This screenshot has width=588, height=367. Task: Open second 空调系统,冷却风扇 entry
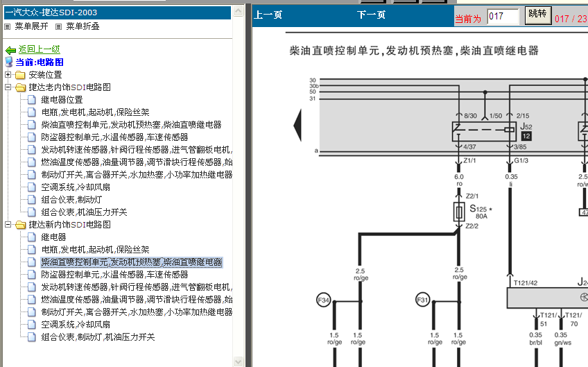76,325
